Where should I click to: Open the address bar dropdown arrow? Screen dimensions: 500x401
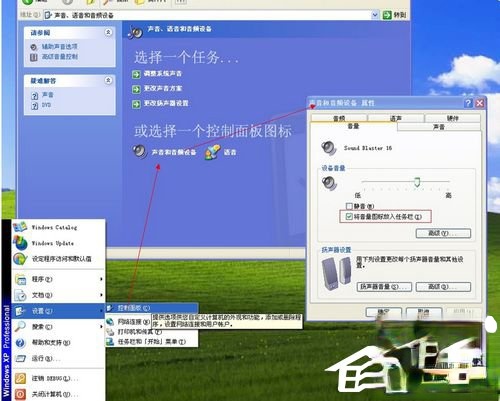375,15
